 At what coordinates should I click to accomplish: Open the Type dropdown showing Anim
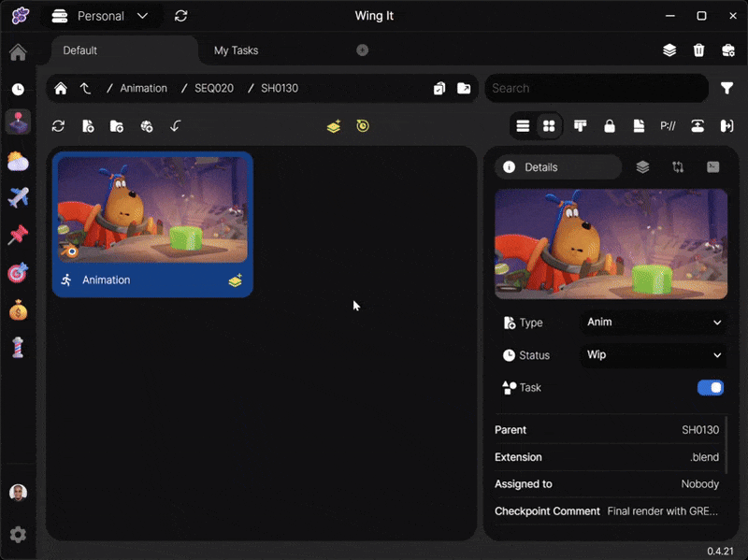click(653, 323)
